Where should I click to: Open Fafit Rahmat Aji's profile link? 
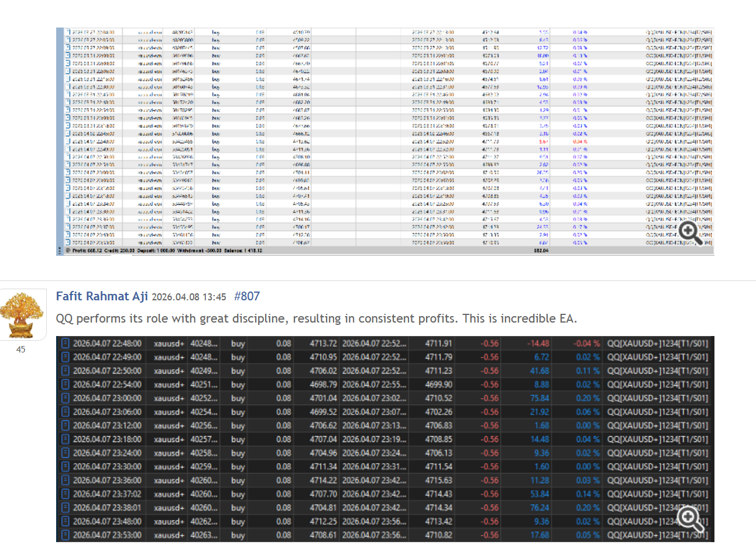(102, 296)
